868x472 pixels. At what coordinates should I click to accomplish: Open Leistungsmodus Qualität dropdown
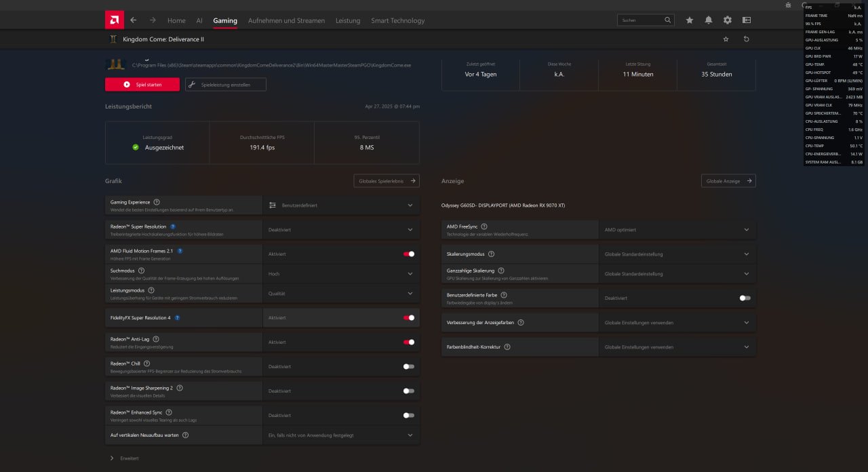[341, 294]
